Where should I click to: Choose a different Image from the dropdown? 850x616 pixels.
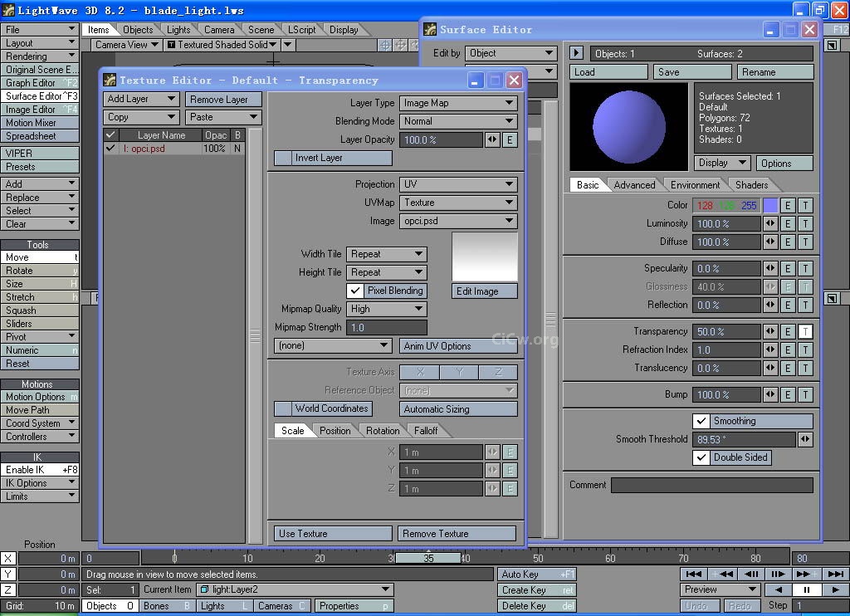(458, 221)
